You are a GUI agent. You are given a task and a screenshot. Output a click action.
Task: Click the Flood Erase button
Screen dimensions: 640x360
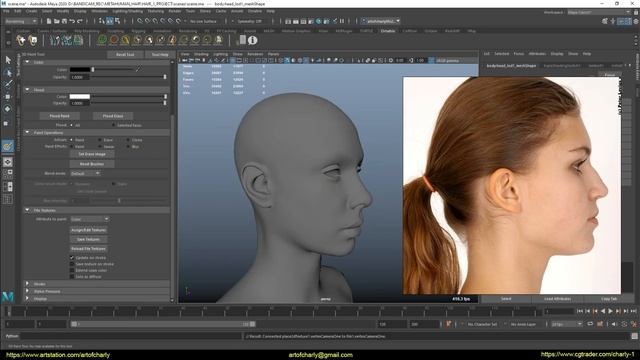[113, 116]
